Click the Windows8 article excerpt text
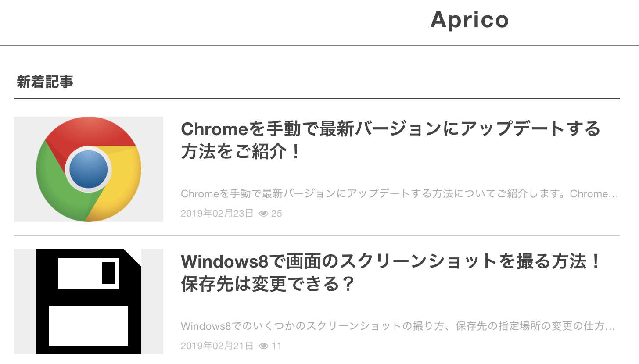The width and height of the screenshot is (639, 364). 395,325
